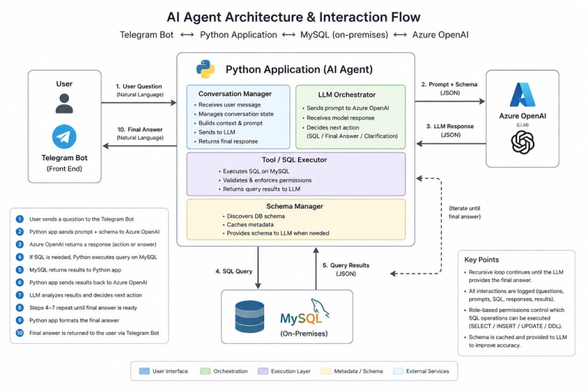Click the '(On-Premises)' label under MySQL
The height and width of the screenshot is (392, 588).
[304, 333]
